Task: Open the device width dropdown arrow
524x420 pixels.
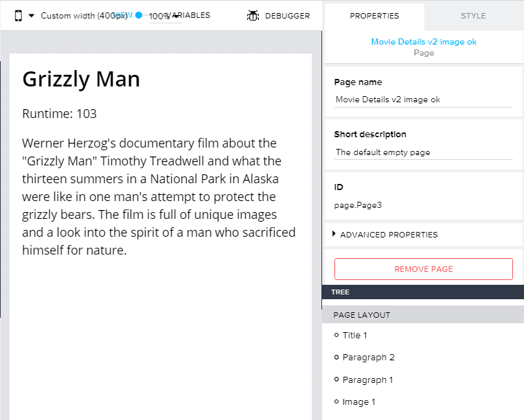Action: pos(32,15)
